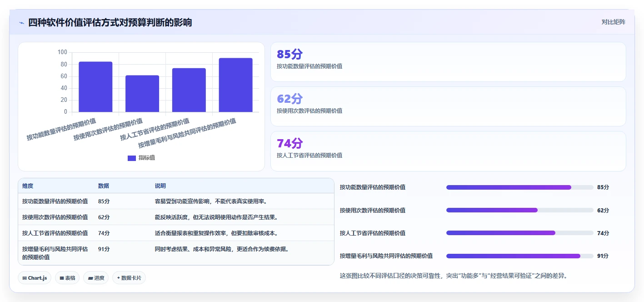Click the 91分 progress bar
This screenshot has height=302, width=644.
click(x=520, y=256)
